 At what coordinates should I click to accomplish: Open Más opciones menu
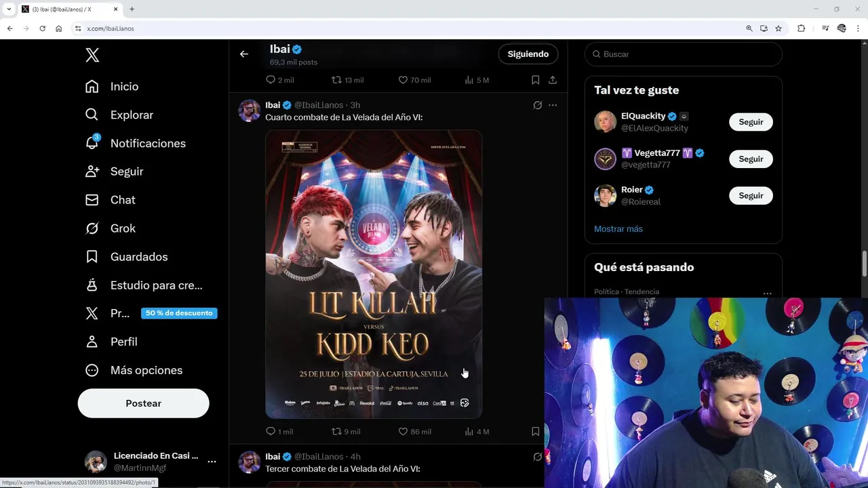[134, 371]
